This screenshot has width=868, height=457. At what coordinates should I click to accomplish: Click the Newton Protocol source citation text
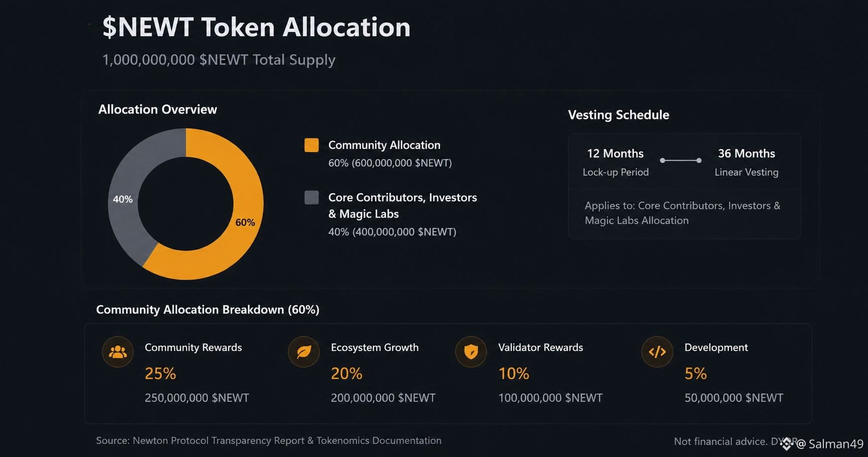tap(269, 440)
